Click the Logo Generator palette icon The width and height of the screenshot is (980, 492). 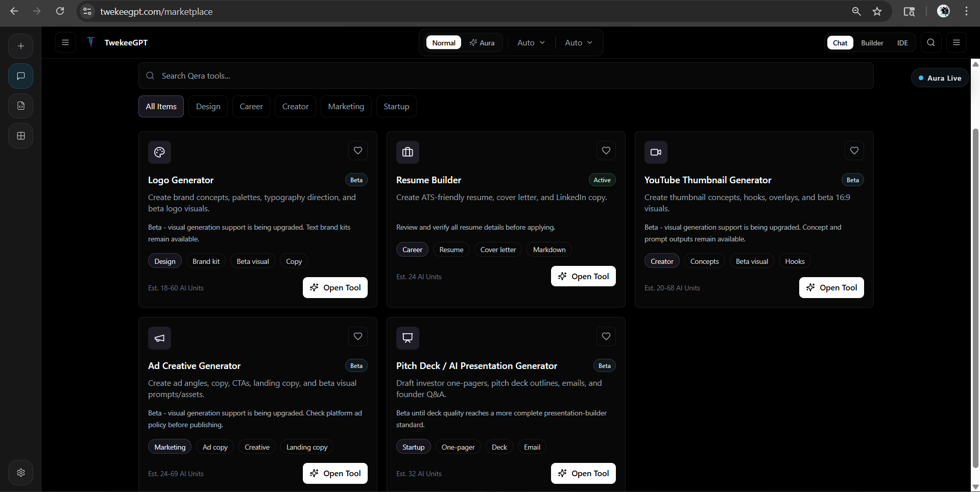159,152
